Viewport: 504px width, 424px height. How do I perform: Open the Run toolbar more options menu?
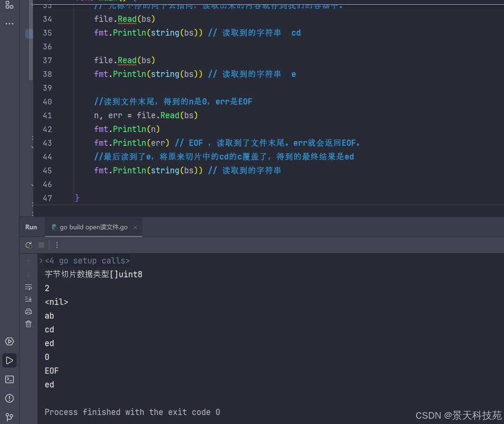(x=57, y=245)
